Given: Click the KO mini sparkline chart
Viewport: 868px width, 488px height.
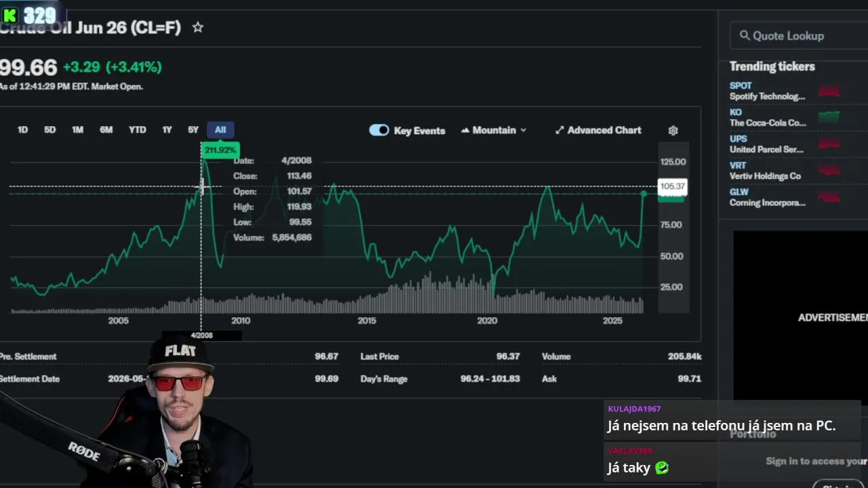Looking at the screenshot, I should coord(829,117).
